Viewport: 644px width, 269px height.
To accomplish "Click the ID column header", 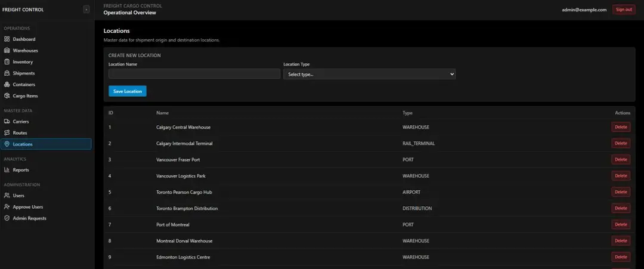I will 110,113.
